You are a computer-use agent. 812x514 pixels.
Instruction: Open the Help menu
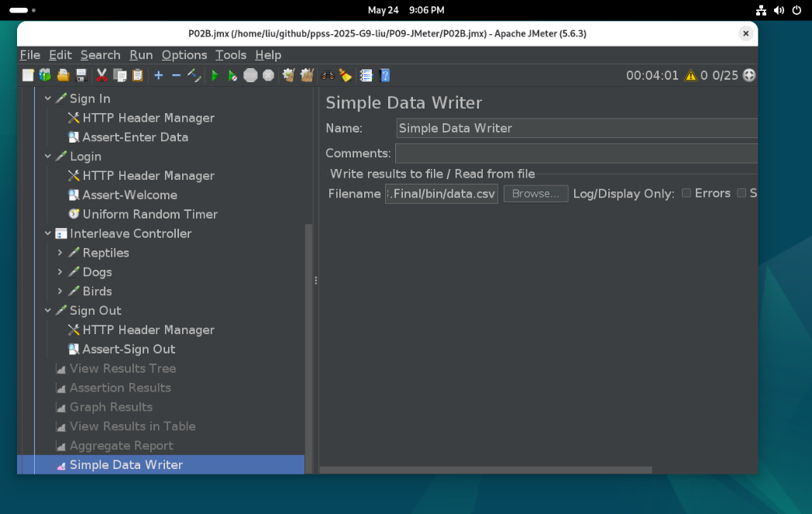pos(268,55)
